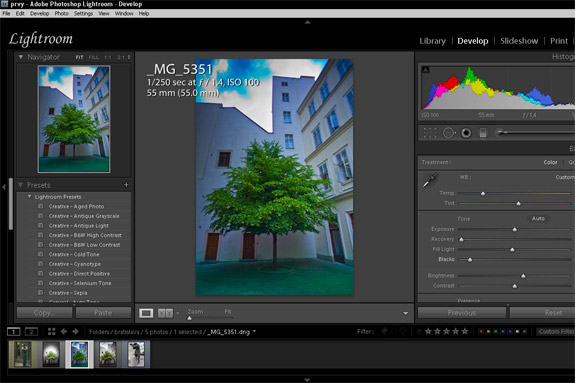Click the icon beside Creative - Cold Tone
This screenshot has height=383, width=575.
pyautogui.click(x=40, y=254)
